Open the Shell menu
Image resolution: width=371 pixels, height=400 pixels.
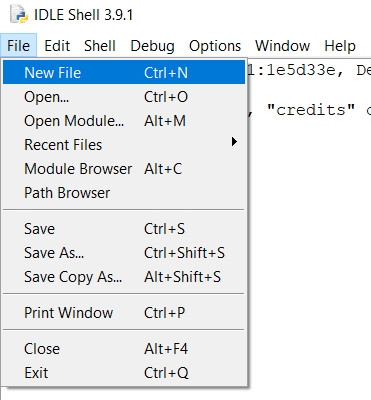tap(100, 46)
